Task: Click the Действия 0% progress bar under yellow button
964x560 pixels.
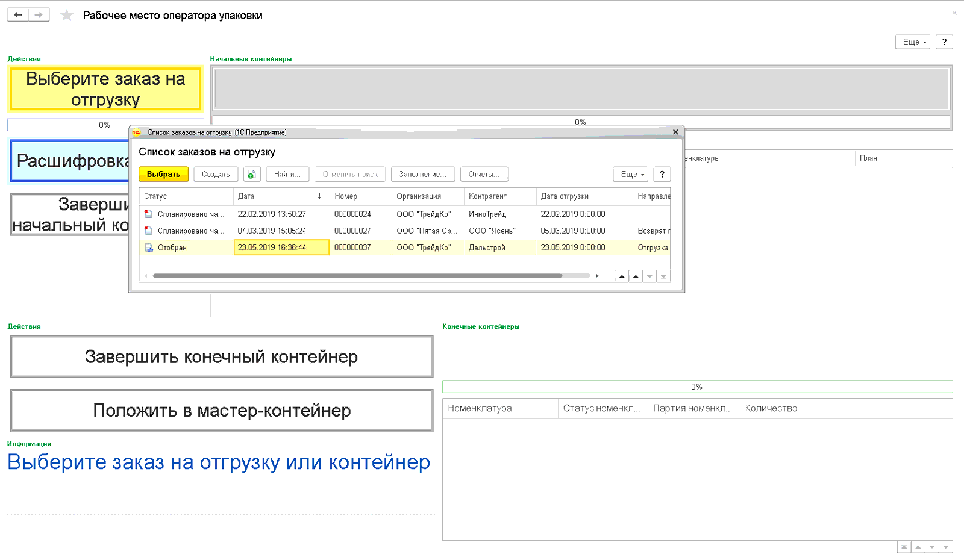Action: point(105,125)
